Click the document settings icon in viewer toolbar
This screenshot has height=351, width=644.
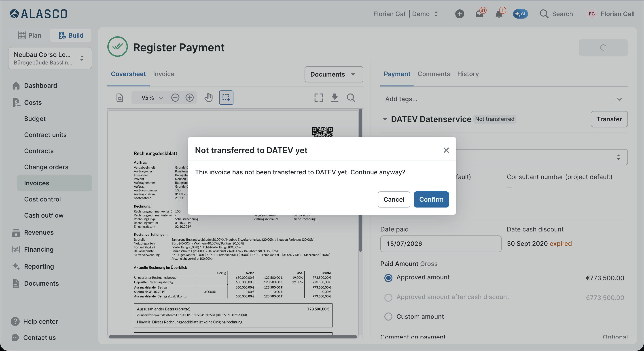coord(120,97)
